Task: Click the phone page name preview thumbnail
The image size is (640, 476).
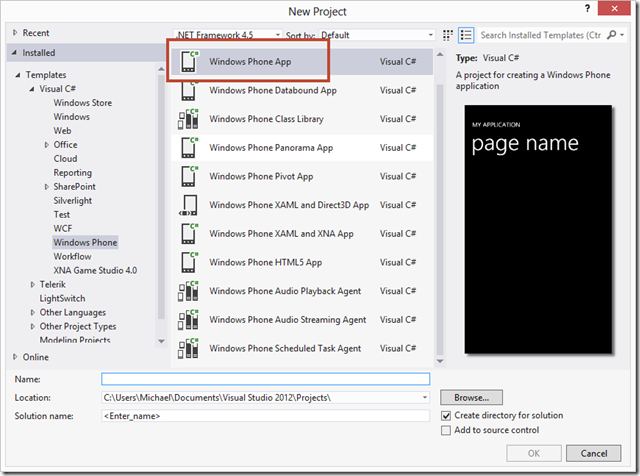Action: point(538,229)
